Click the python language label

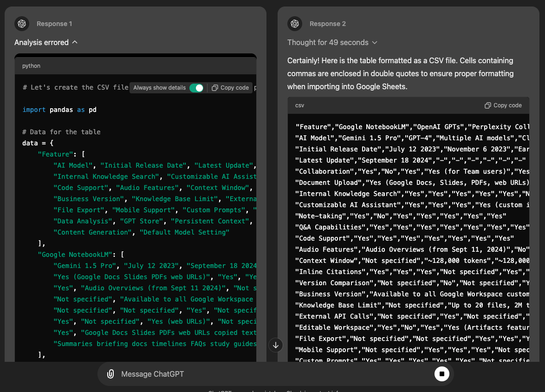[x=31, y=66]
